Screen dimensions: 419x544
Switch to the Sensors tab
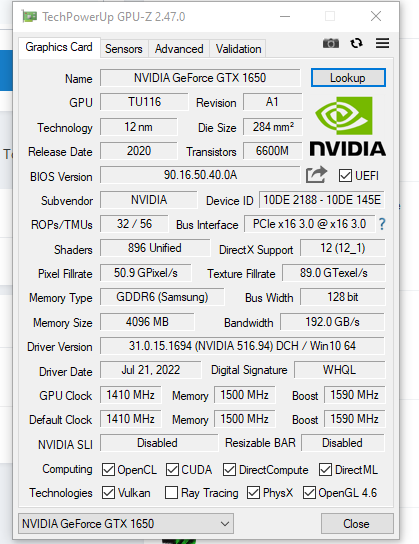124,49
